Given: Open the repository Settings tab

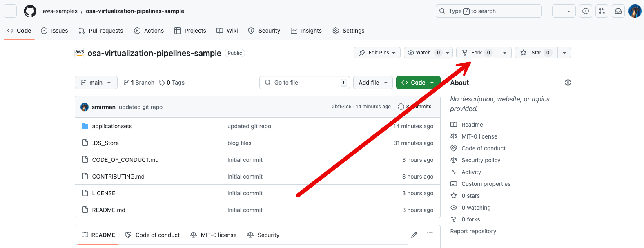Looking at the screenshot, I should coord(348,31).
